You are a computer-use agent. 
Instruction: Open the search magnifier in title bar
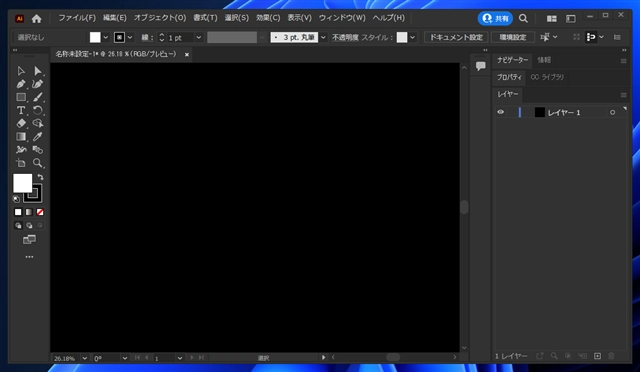pyautogui.click(x=523, y=18)
